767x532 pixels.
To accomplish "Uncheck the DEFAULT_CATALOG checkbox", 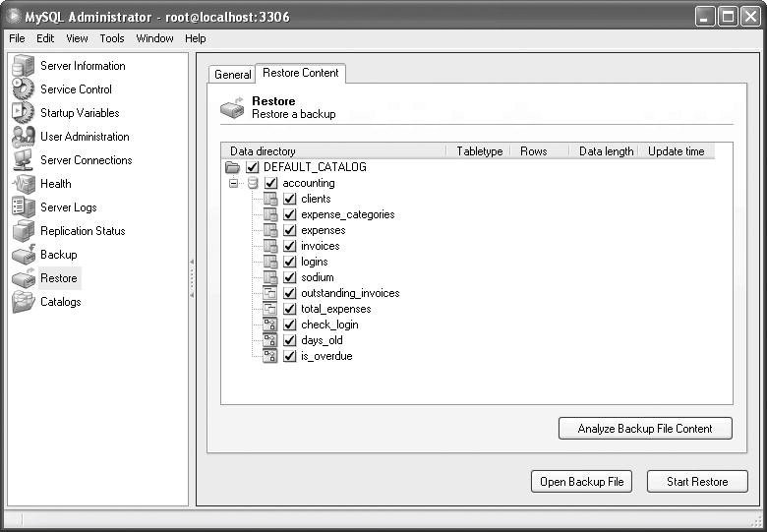I will point(252,167).
